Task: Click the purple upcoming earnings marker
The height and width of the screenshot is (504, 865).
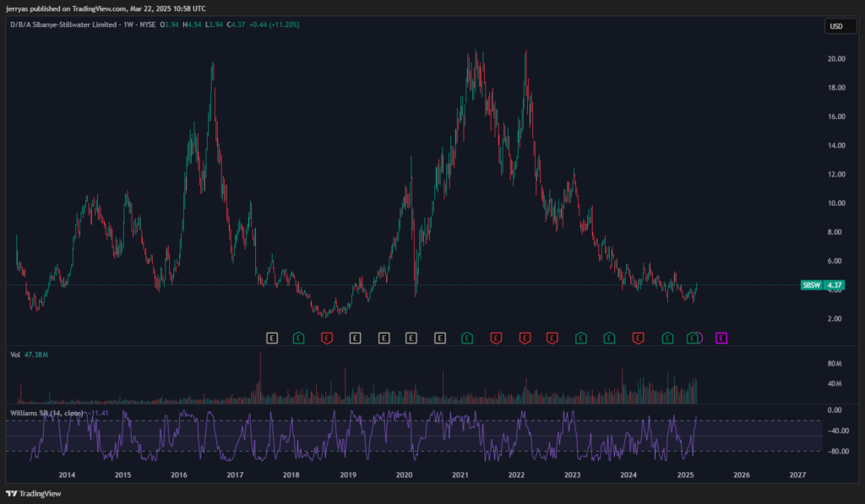Action: pos(721,338)
